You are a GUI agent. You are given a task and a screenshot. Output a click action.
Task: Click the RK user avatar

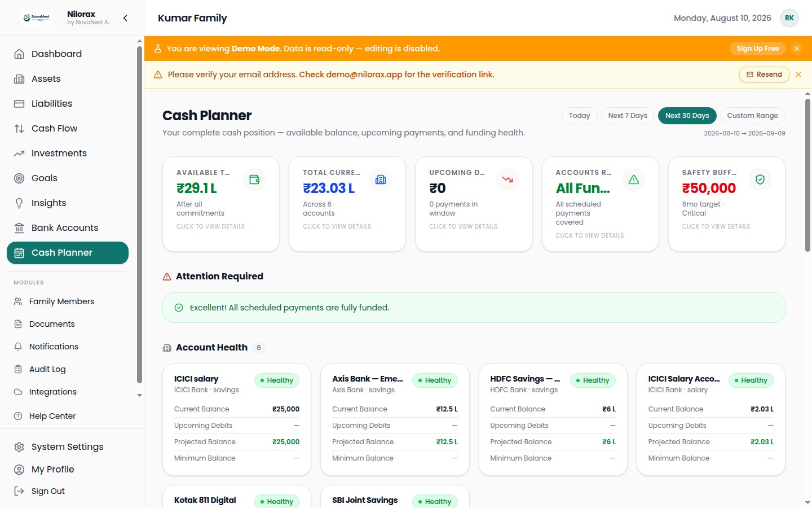point(789,18)
